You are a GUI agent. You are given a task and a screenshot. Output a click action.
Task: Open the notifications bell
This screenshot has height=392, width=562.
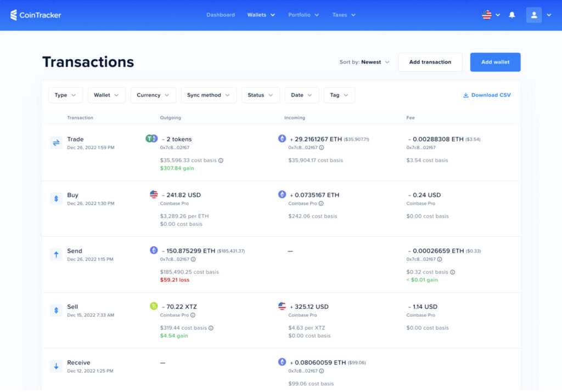[512, 15]
